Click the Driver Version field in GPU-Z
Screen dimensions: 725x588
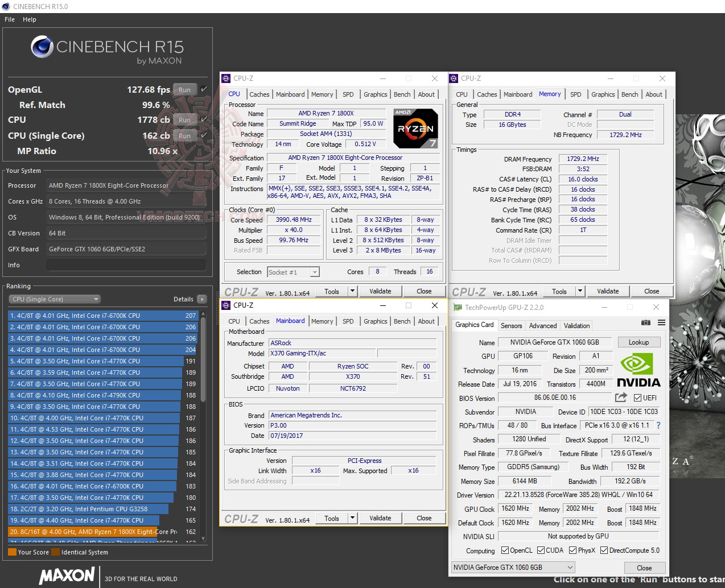[x=579, y=495]
